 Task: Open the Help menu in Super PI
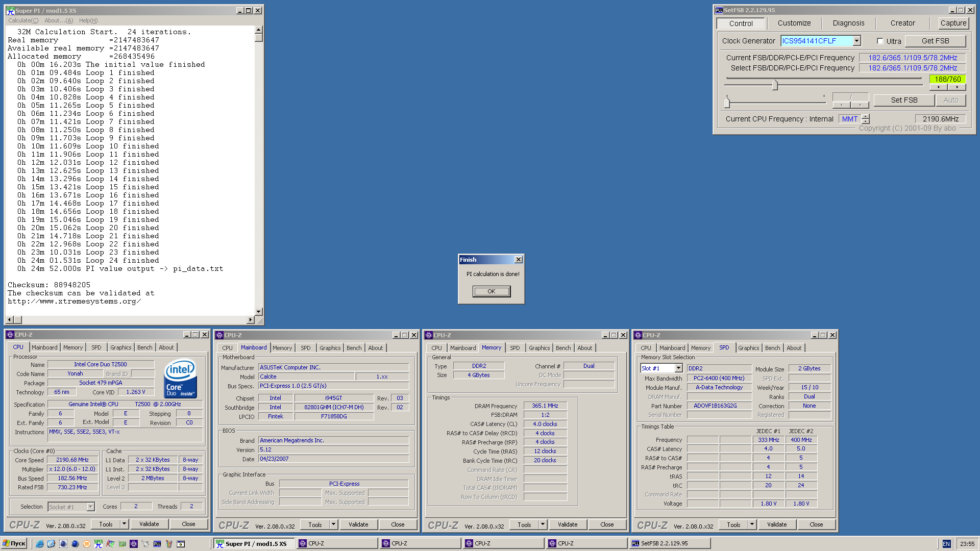coord(88,20)
